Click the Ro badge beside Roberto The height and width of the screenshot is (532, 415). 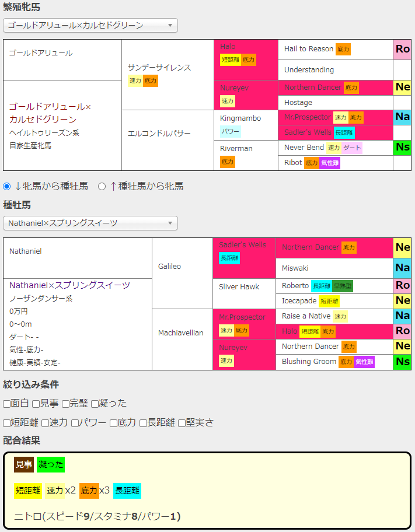[x=402, y=286]
